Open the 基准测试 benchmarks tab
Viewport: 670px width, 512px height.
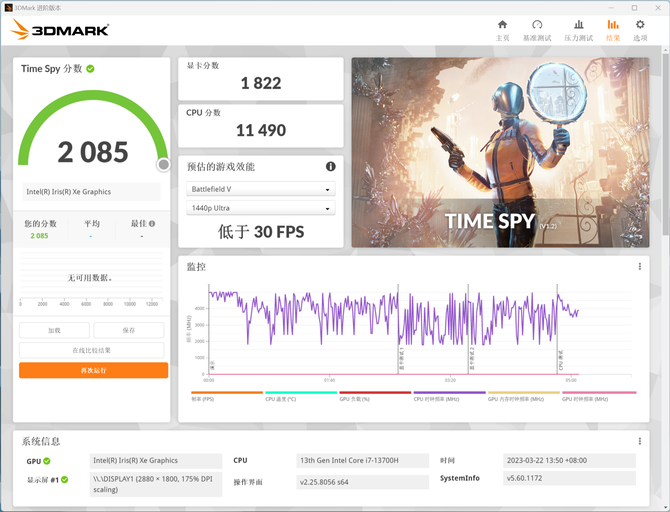pos(537,30)
